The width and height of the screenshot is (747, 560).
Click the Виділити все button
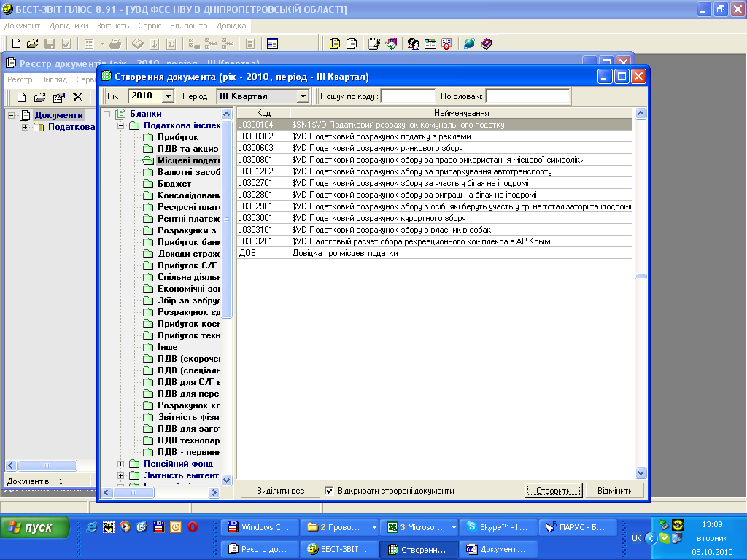[280, 491]
